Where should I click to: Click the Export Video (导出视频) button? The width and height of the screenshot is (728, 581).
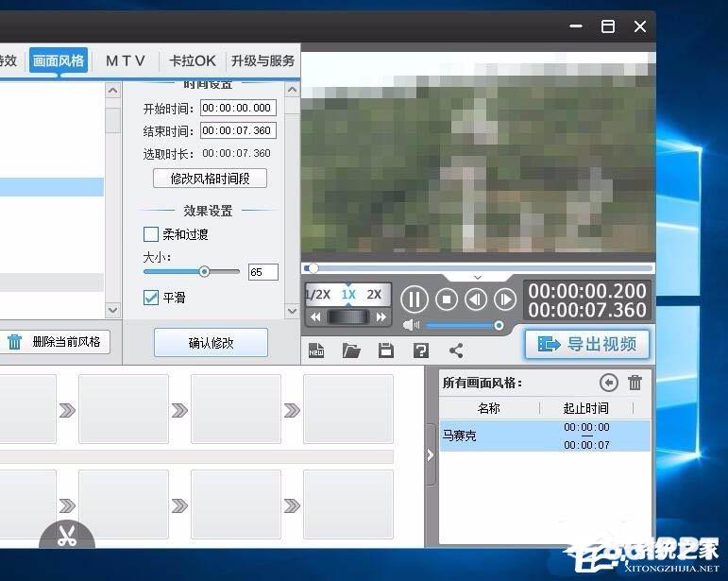click(587, 345)
